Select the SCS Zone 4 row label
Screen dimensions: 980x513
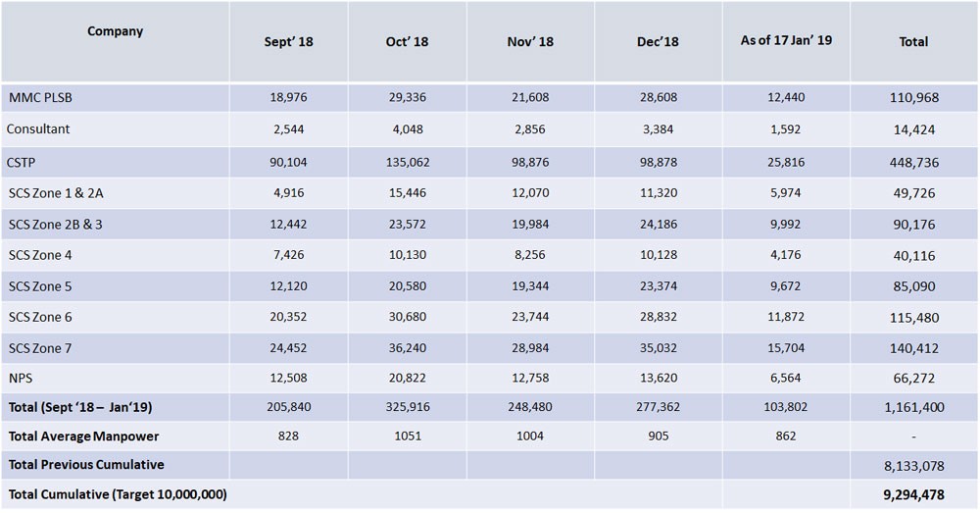tap(40, 256)
